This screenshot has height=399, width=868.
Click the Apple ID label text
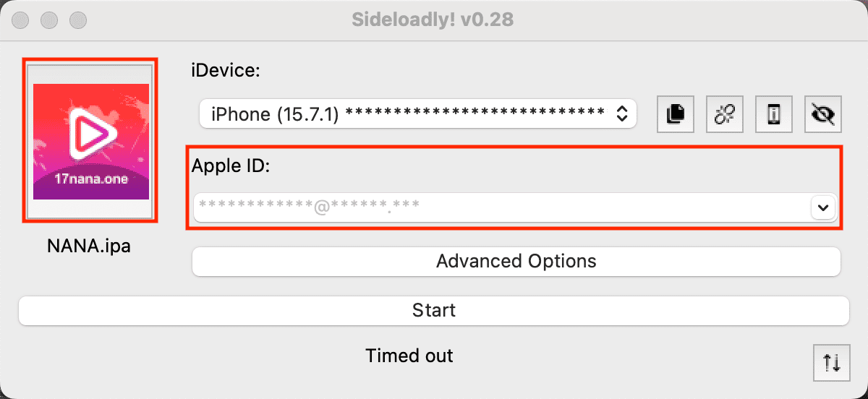coord(230,166)
